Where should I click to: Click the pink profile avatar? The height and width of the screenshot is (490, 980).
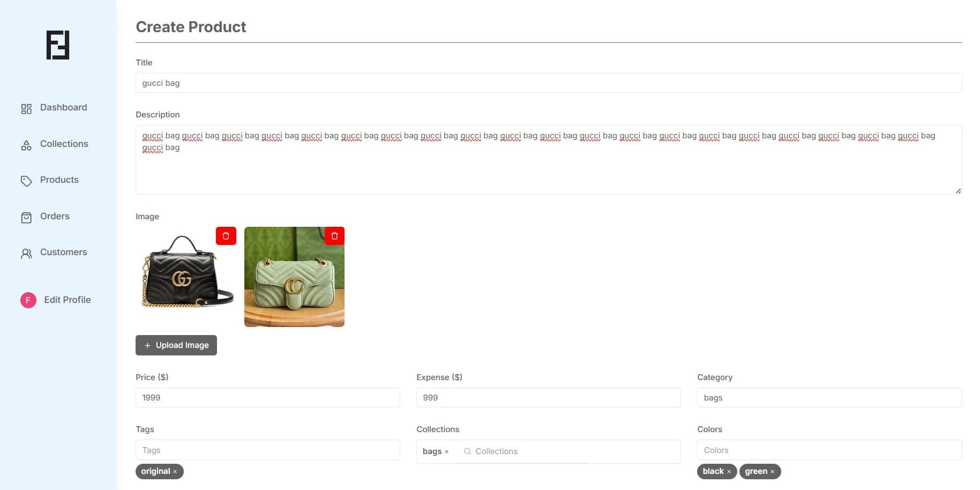coord(28,300)
